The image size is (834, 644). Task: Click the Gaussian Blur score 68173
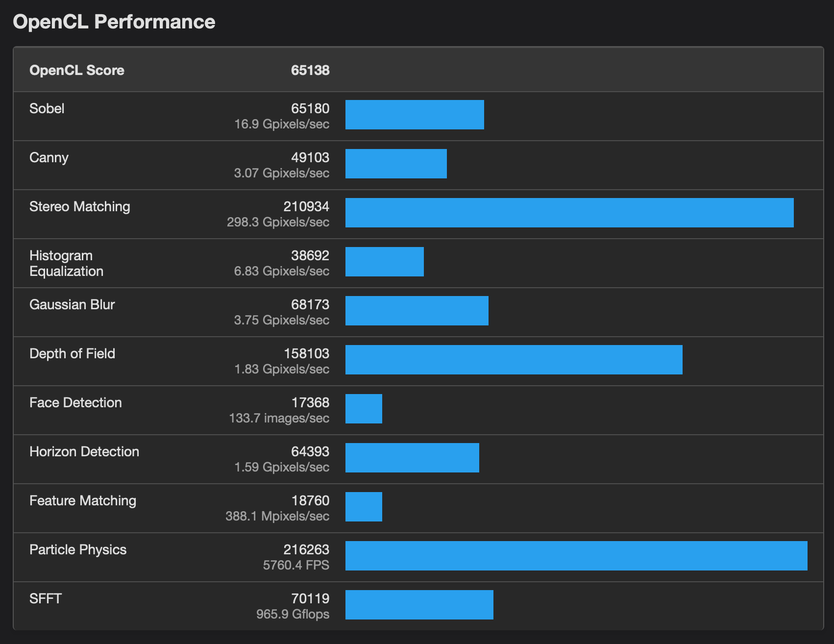coord(310,304)
